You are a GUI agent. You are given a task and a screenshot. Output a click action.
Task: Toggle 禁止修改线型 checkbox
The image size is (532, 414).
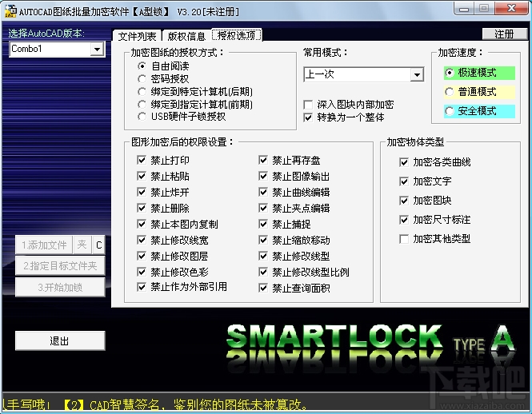tap(263, 256)
